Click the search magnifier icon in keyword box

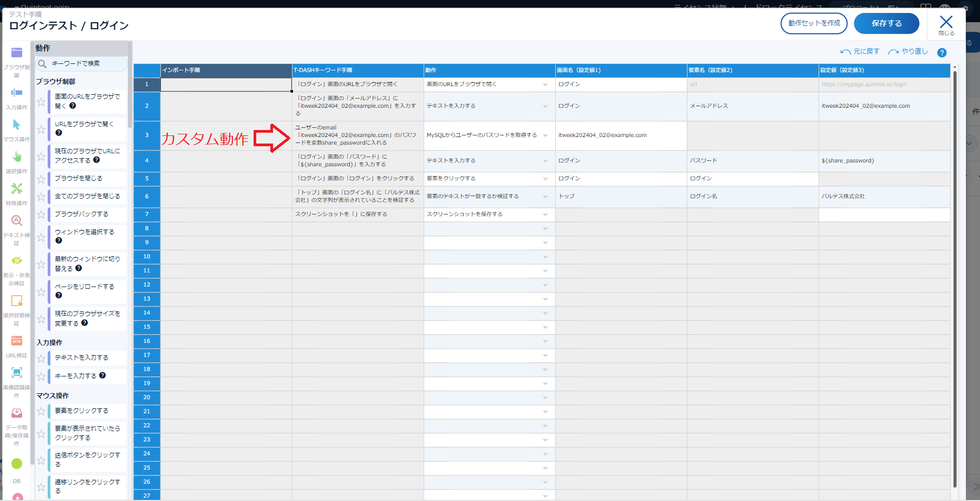pos(42,63)
